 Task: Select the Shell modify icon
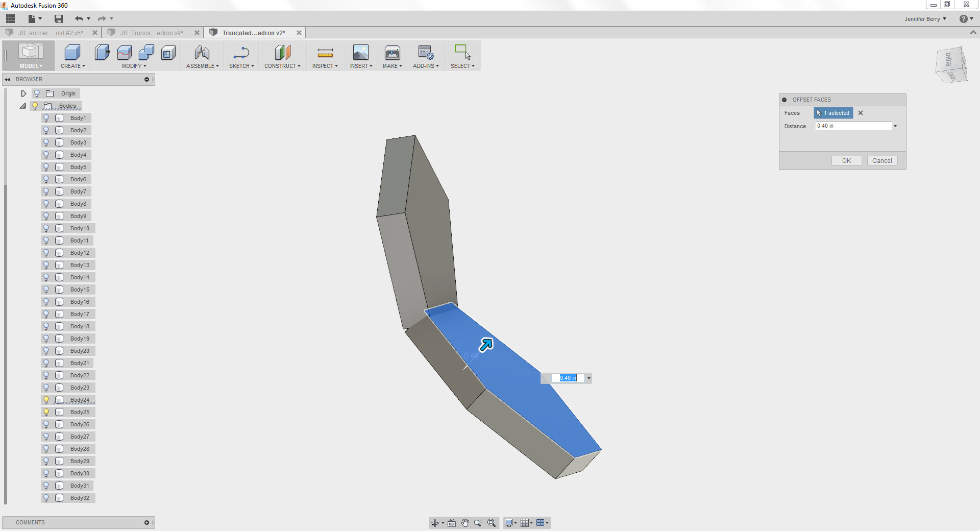pos(168,53)
